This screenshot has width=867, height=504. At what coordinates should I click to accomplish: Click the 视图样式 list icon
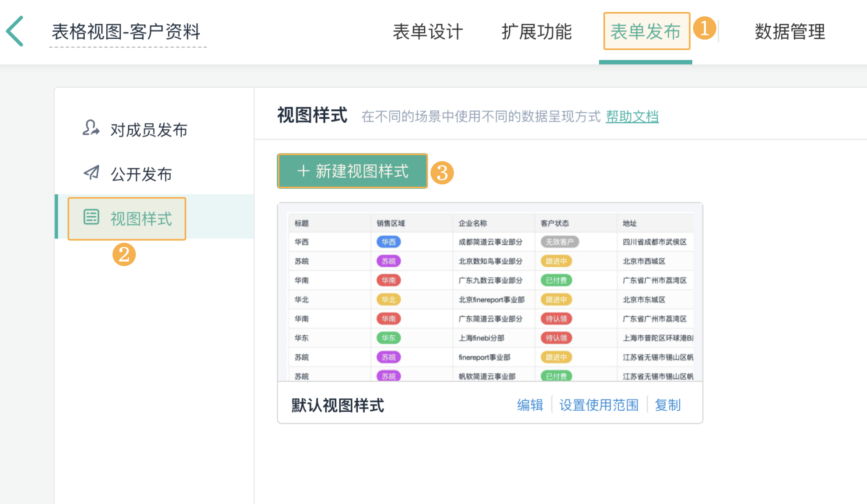[x=91, y=217]
